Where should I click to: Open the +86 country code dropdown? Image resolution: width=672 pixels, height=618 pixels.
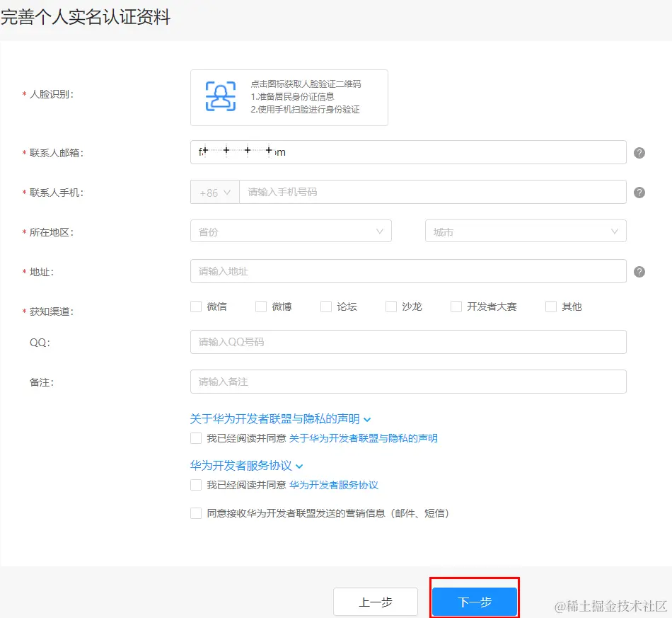(x=214, y=191)
